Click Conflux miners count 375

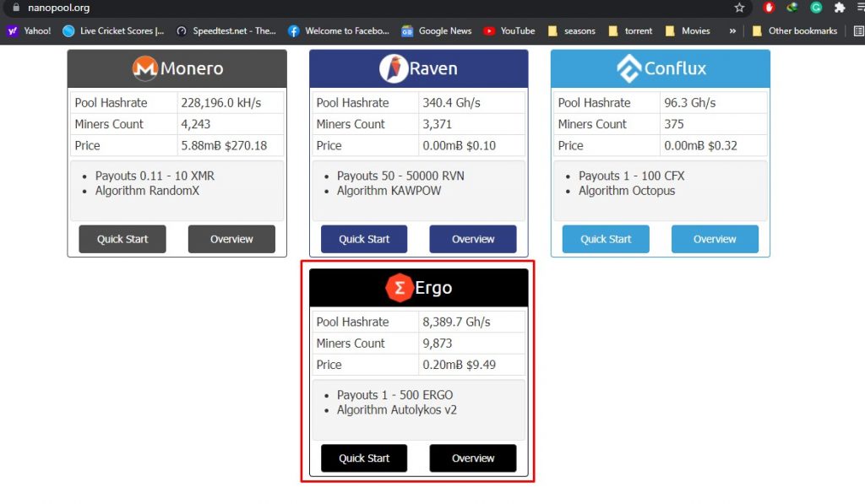673,124
